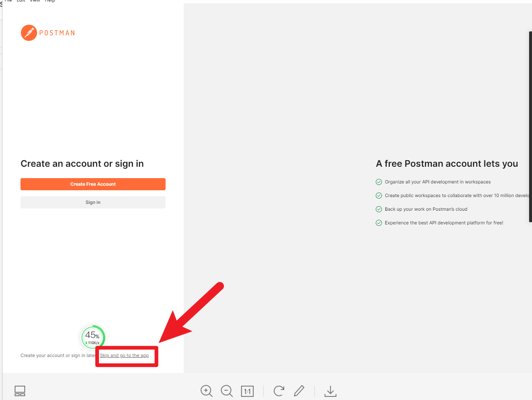Click text 'Back up your work on Postman's cloud'

[426, 209]
